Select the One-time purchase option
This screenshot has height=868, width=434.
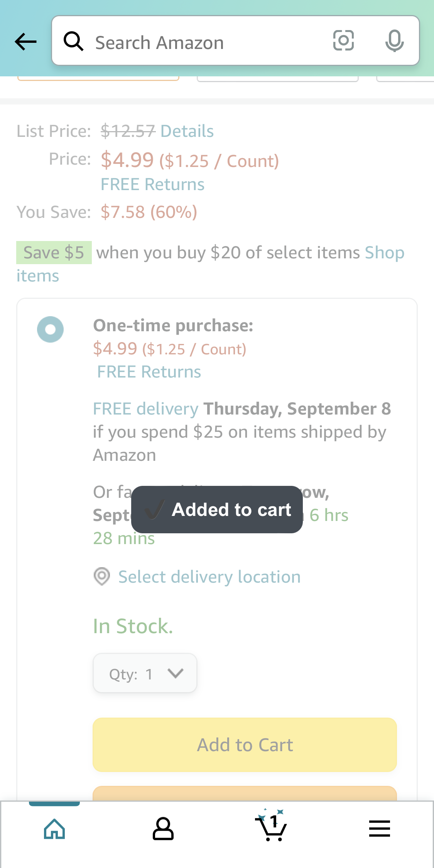[x=50, y=329]
